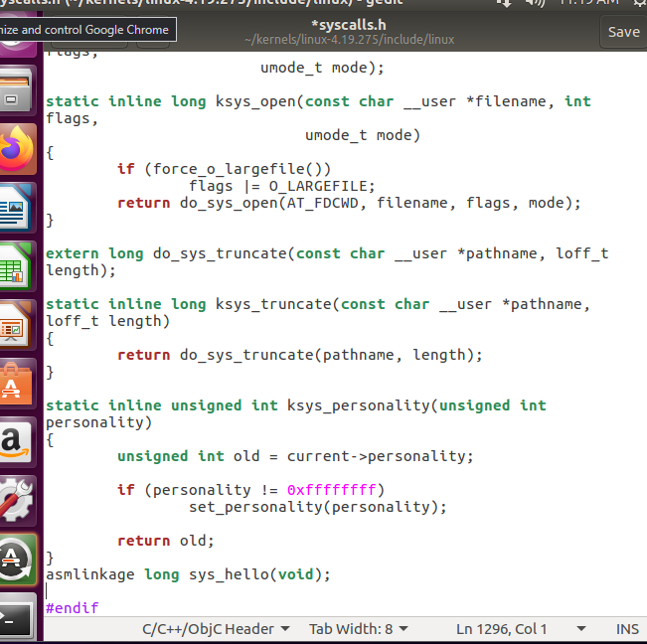Click the asmlinkage long sys_hello line
This screenshot has width=647, height=644.
coord(188,574)
